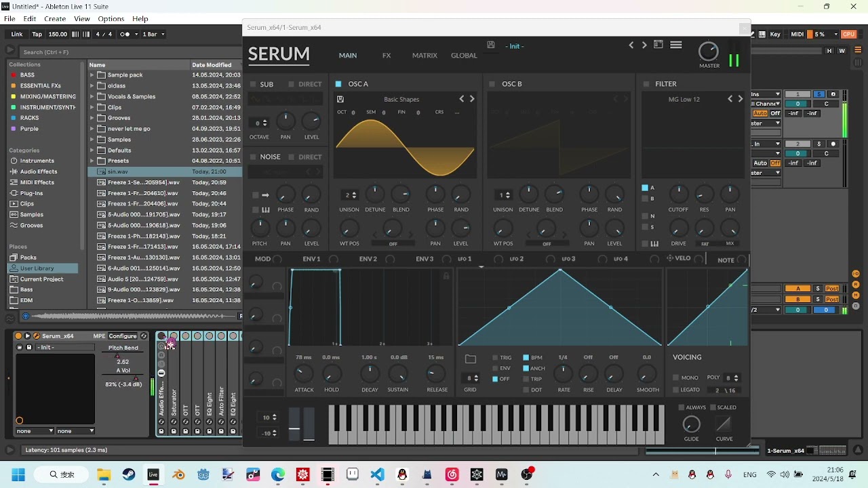The image size is (868, 488).
Task: Adjust the Serum MASTER volume knob
Action: (708, 52)
